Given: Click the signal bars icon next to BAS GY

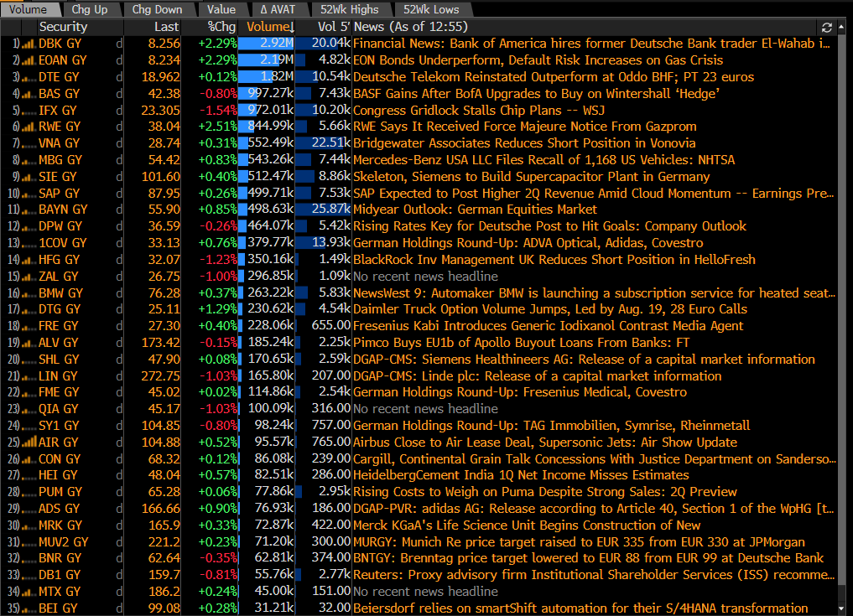Looking at the screenshot, I should pos(29,94).
